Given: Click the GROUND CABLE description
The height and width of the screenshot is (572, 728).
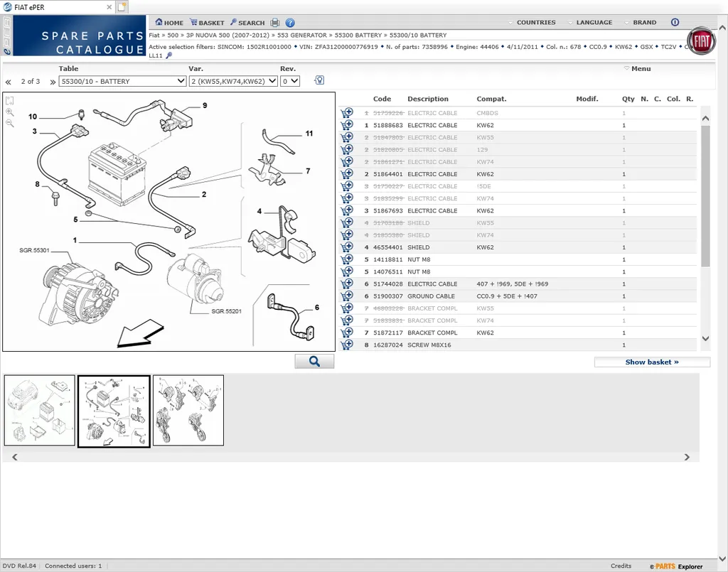Looking at the screenshot, I should [x=431, y=296].
